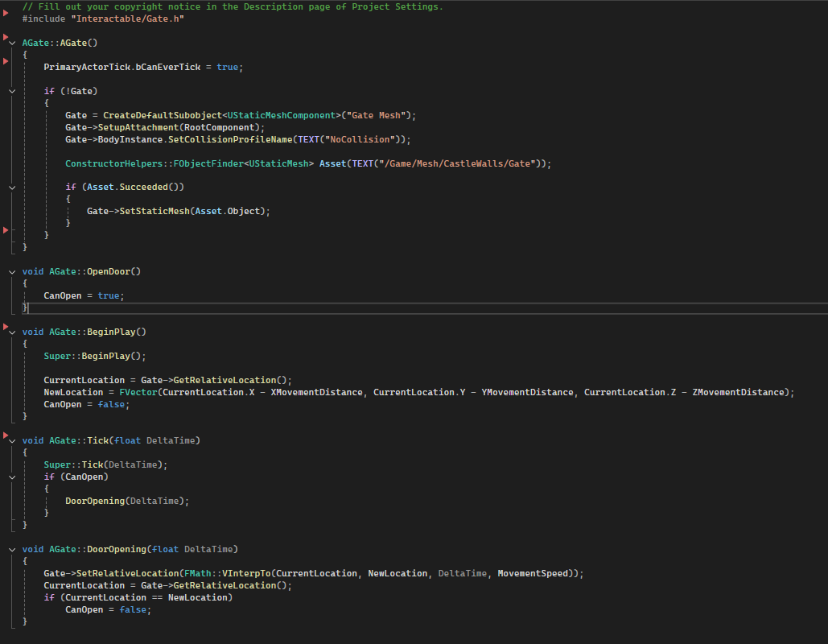Collapse the if (!Gate) block
Viewport: 828px width, 644px height.
point(12,91)
